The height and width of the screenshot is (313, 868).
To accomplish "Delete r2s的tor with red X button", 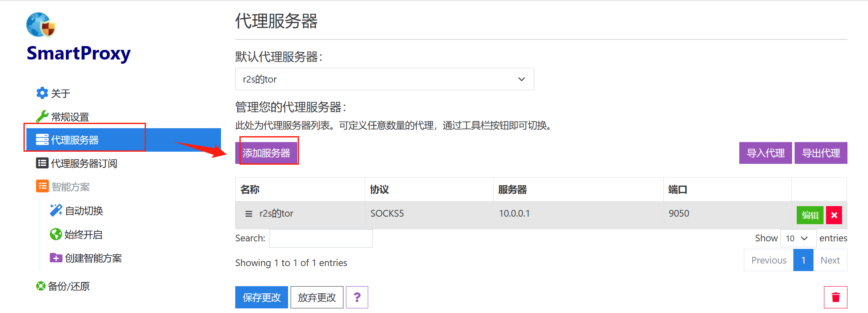I will [834, 215].
